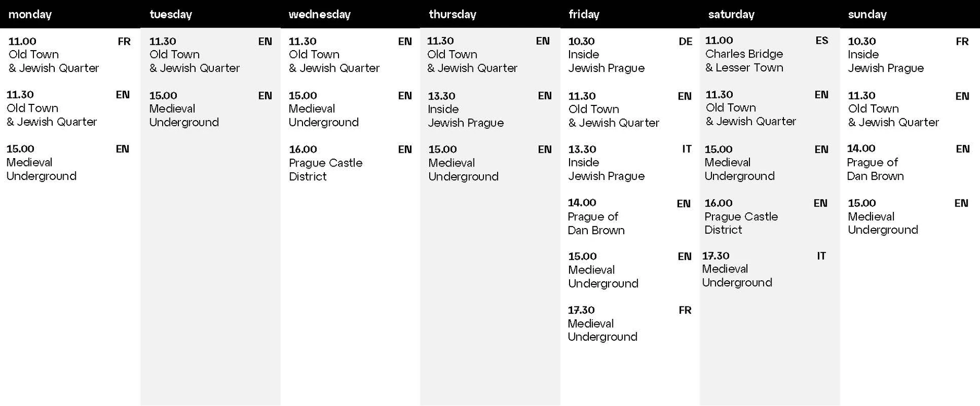Viewport: 980px width, 406px height.
Task: Select Wednesday 16.00 Prague Castle District tour
Action: (x=325, y=163)
